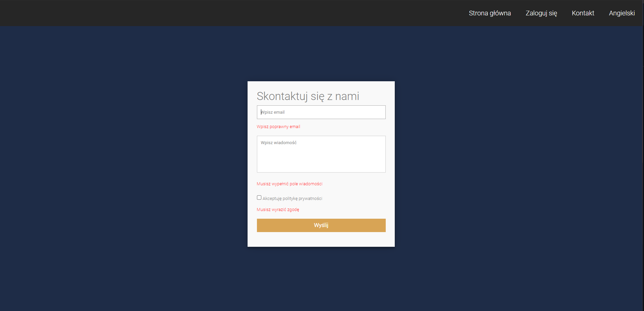Open the Kontakt page

(x=583, y=13)
